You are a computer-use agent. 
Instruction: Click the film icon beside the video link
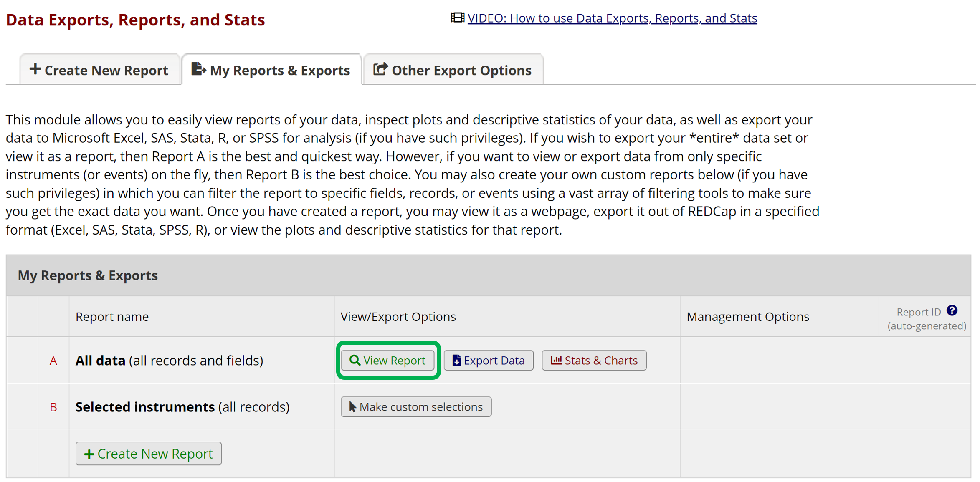coord(457,18)
